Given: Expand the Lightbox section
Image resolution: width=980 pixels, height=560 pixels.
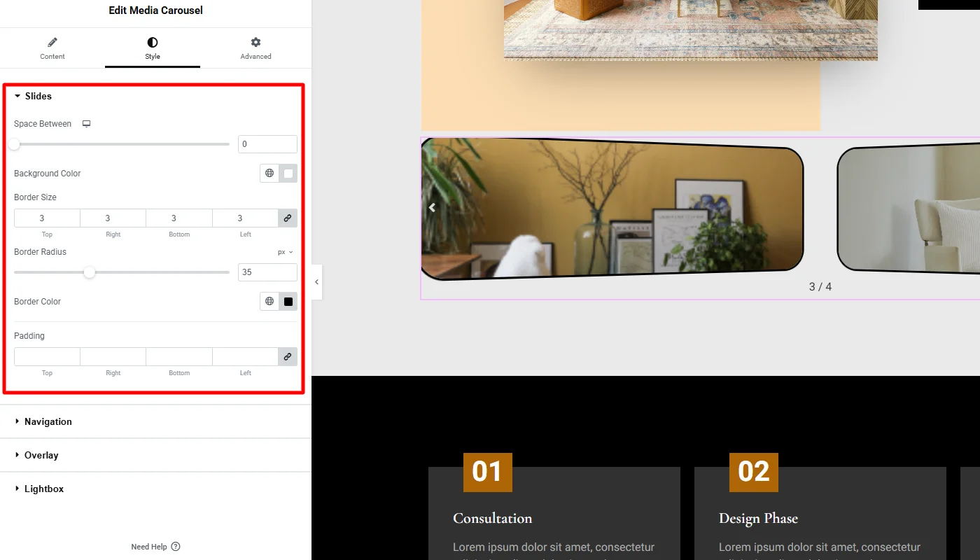Looking at the screenshot, I should [155, 489].
